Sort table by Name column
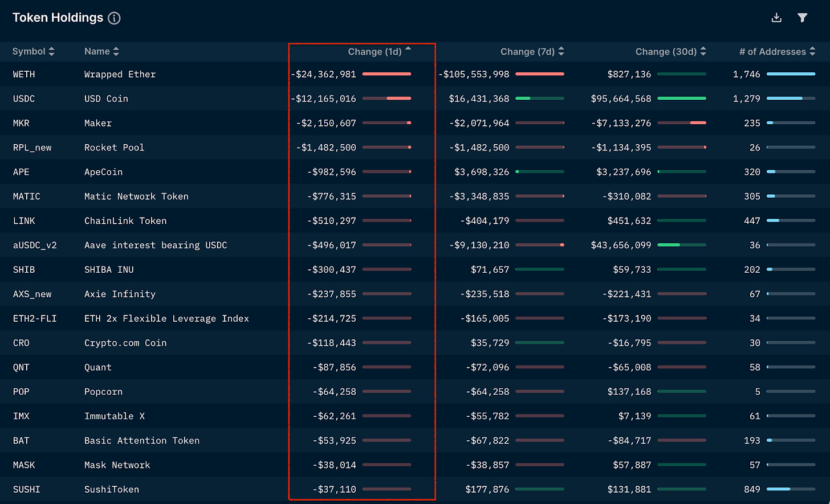This screenshot has height=504, width=830. point(102,51)
